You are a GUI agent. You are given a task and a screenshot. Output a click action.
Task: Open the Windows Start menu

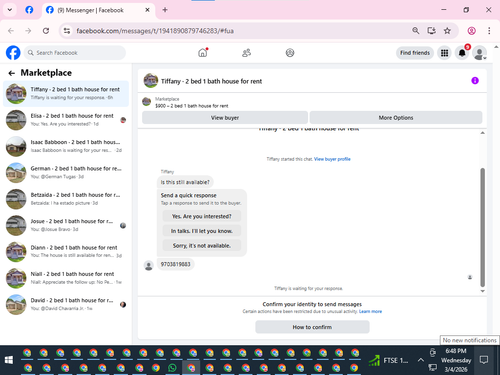[9, 360]
